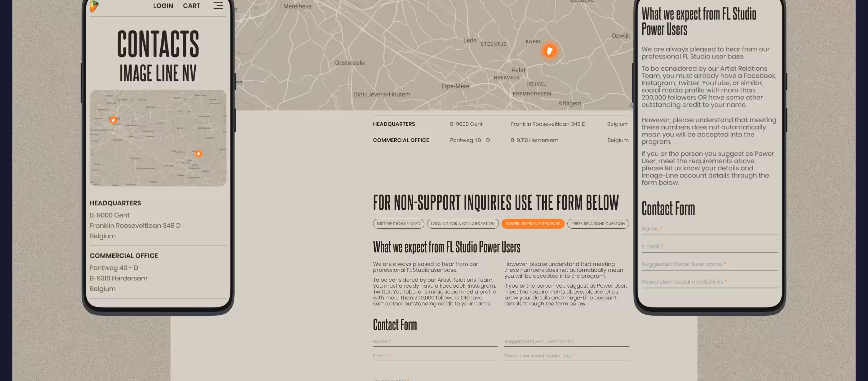Select the Looking for a Collaboration tab
Image resolution: width=868 pixels, height=381 pixels.
pyautogui.click(x=463, y=223)
